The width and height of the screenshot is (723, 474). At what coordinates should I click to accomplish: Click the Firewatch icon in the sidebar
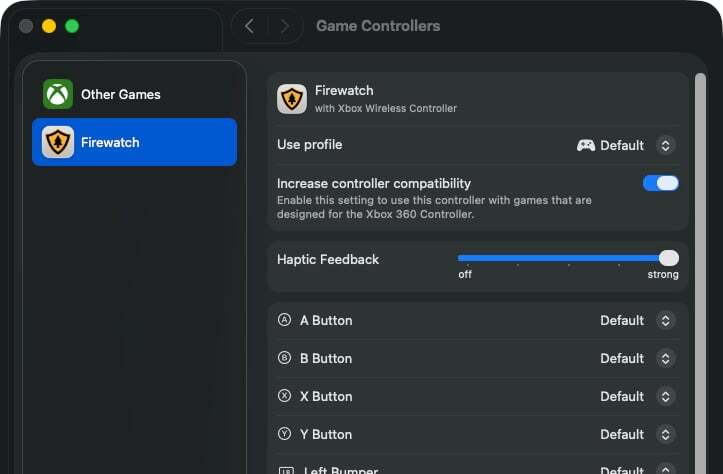[58, 142]
